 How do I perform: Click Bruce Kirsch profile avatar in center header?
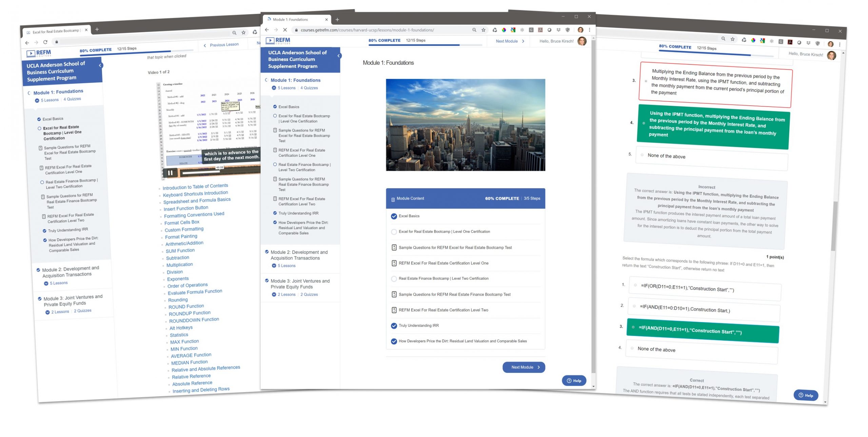coord(582,41)
